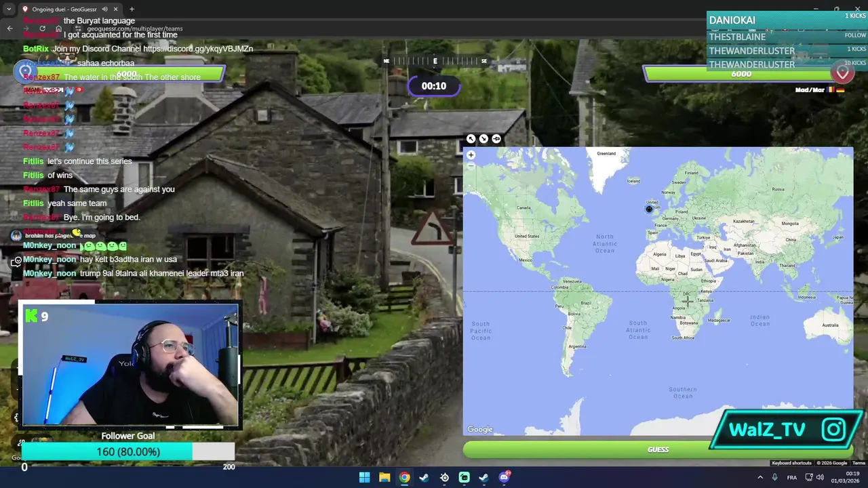Open the Keyboard shortcuts link on the map

[791, 463]
